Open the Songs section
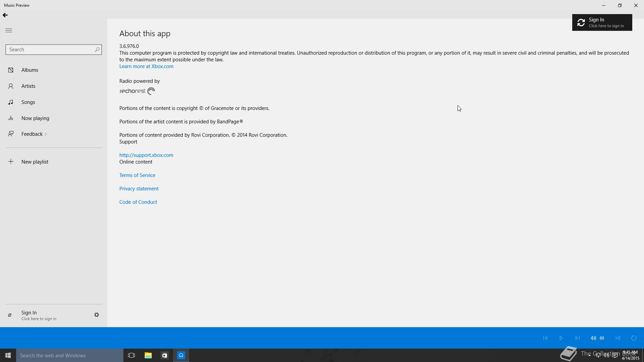 coord(54,102)
